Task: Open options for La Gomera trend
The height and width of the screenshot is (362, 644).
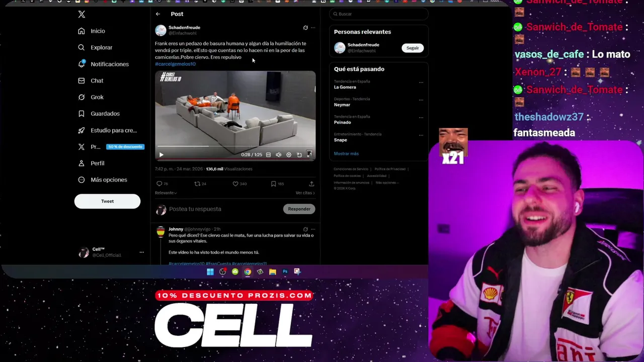Action: tap(421, 82)
